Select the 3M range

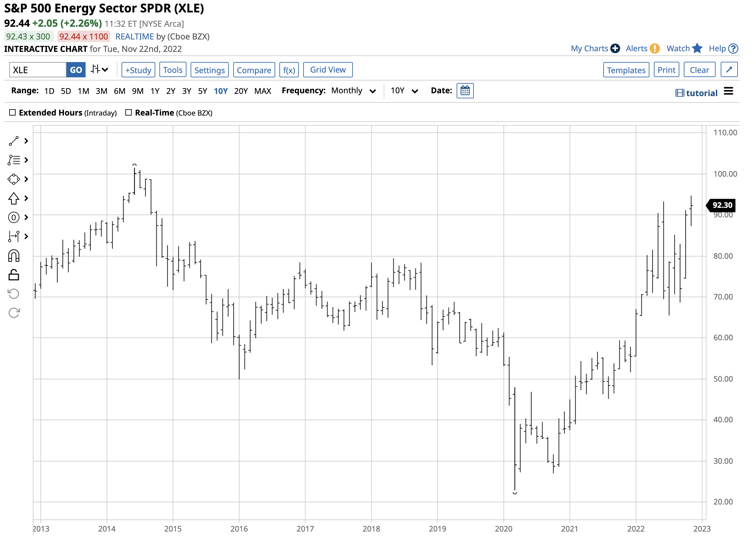(101, 91)
